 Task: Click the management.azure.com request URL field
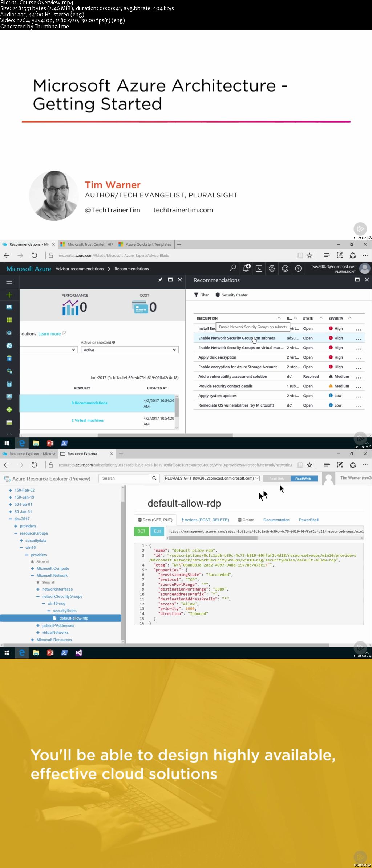(x=265, y=531)
